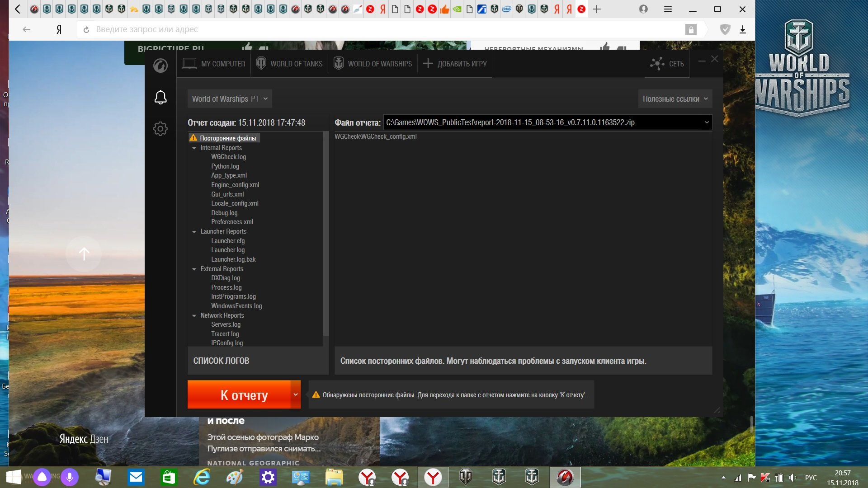This screenshot has width=868, height=488.
Task: Click the ДОБАВИТЬ ИГРУ tab
Action: tap(455, 64)
